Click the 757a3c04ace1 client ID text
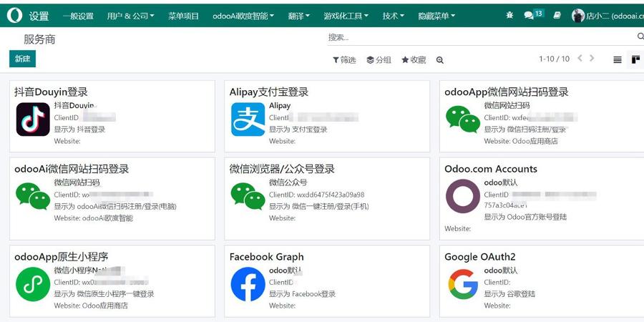 [x=505, y=205]
